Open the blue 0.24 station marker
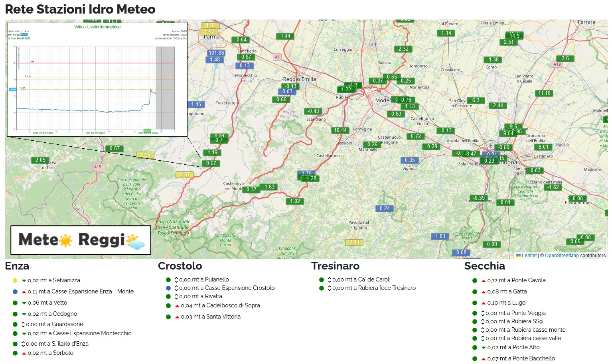 tap(385, 209)
